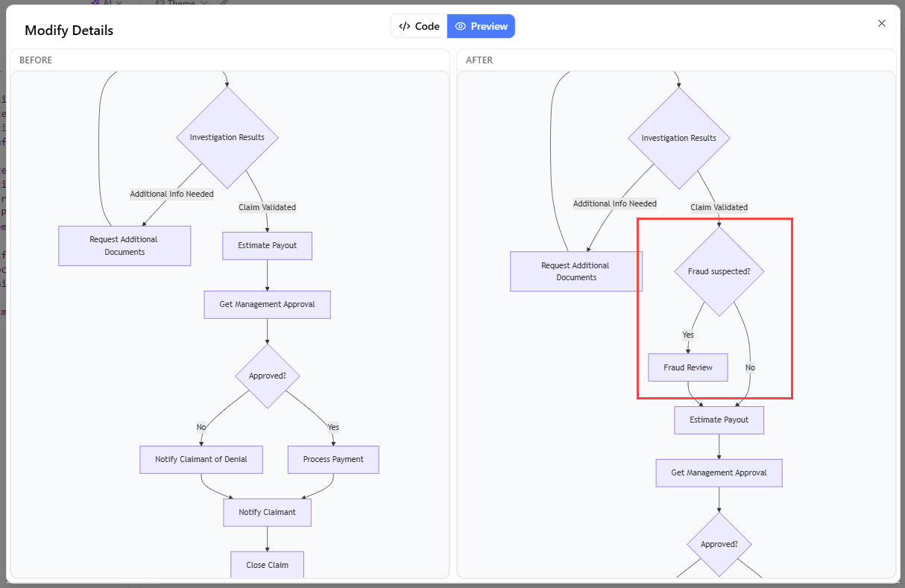Screen dimensions: 905x588
Task: Click the Fraud suspected? decision node
Action: (x=719, y=271)
